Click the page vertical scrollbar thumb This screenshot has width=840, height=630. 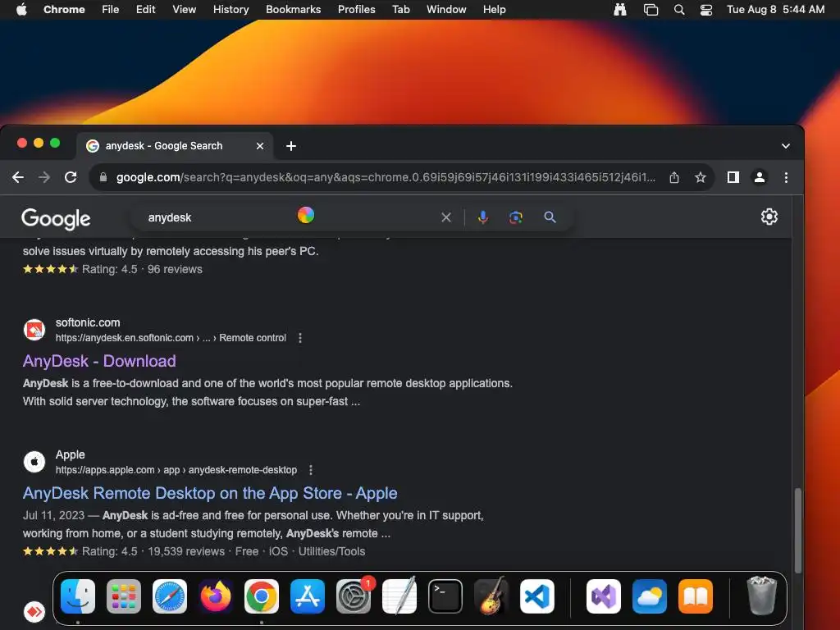coord(797,531)
